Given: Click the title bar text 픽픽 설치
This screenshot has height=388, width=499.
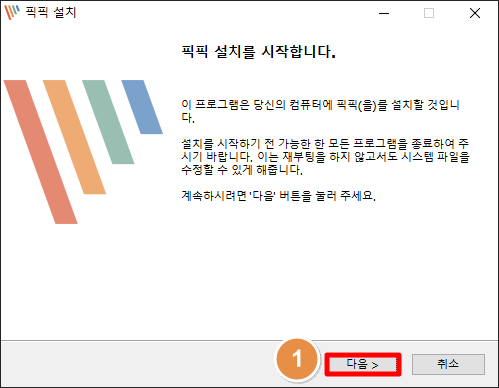Looking at the screenshot, I should tap(51, 13).
